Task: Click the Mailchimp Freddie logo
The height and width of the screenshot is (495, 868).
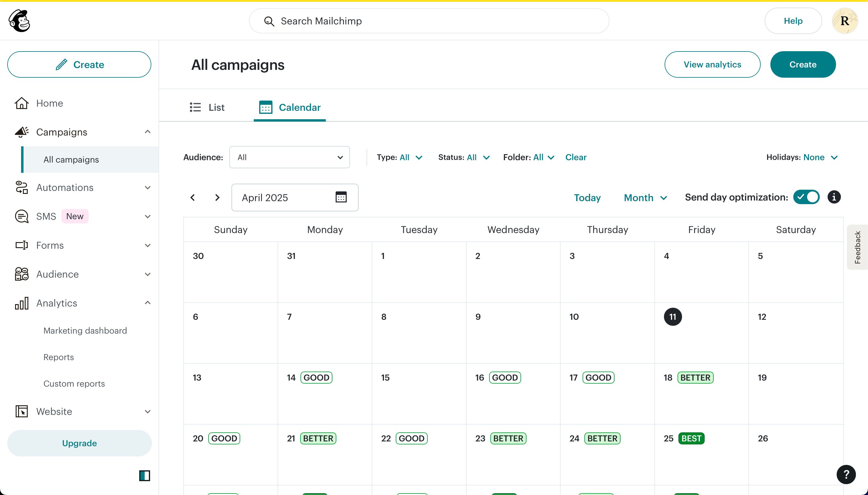Action: pos(19,21)
